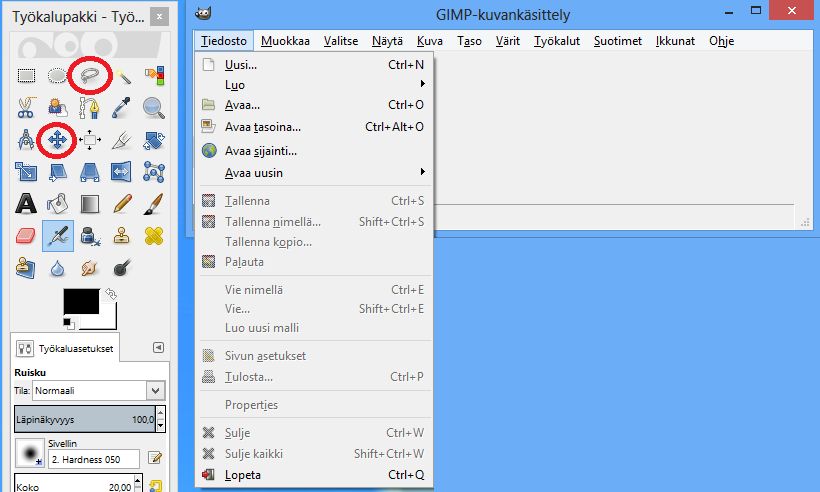Pick the Bucket Fill tool
The width and height of the screenshot is (820, 492).
tap(58, 204)
